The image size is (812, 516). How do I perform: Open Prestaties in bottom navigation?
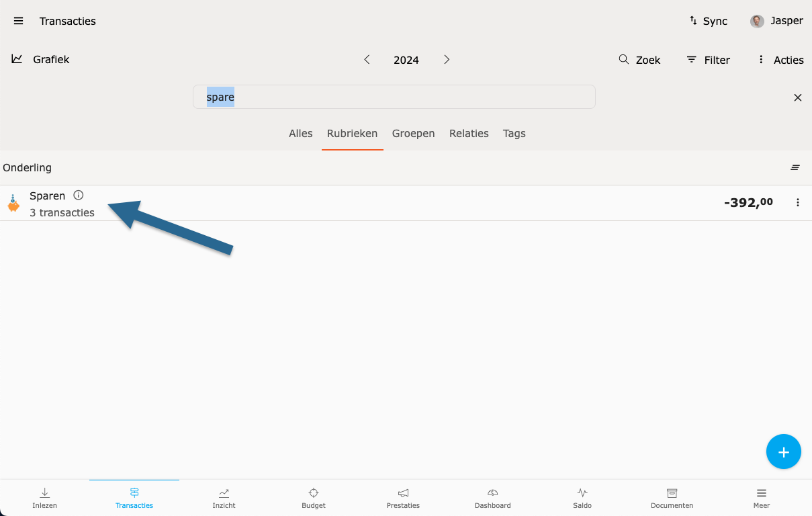403,498
